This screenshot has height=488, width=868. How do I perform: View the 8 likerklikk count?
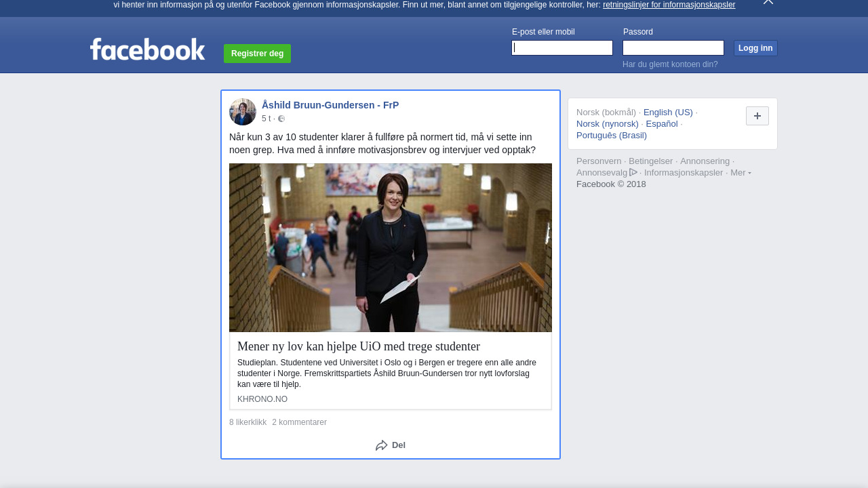tap(248, 422)
